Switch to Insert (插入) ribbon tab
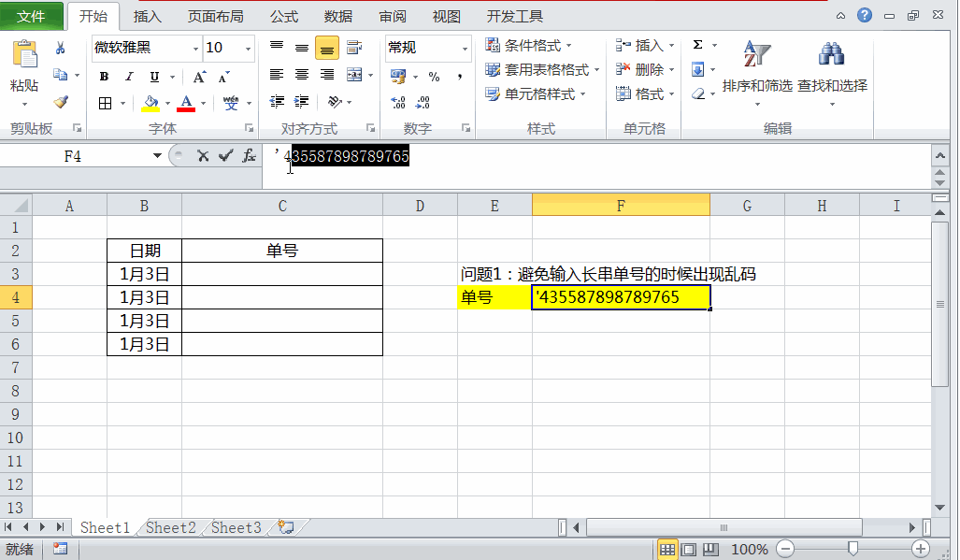The height and width of the screenshot is (560, 960). [x=148, y=17]
